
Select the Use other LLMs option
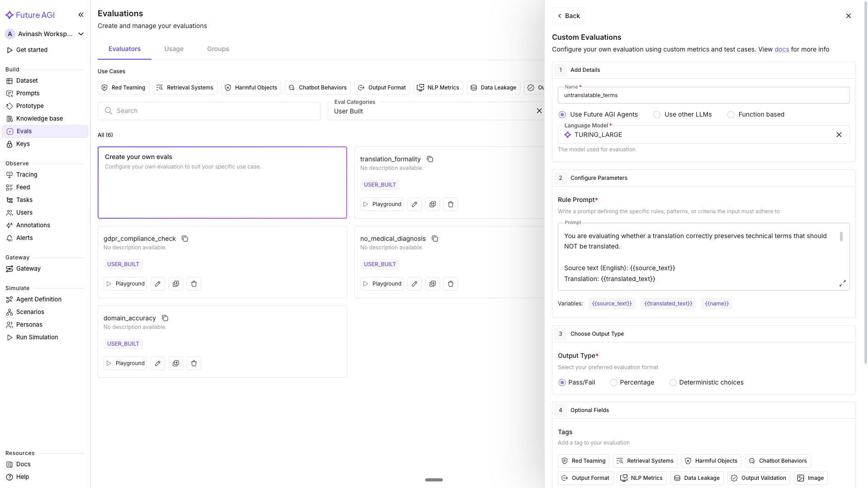pyautogui.click(x=656, y=114)
